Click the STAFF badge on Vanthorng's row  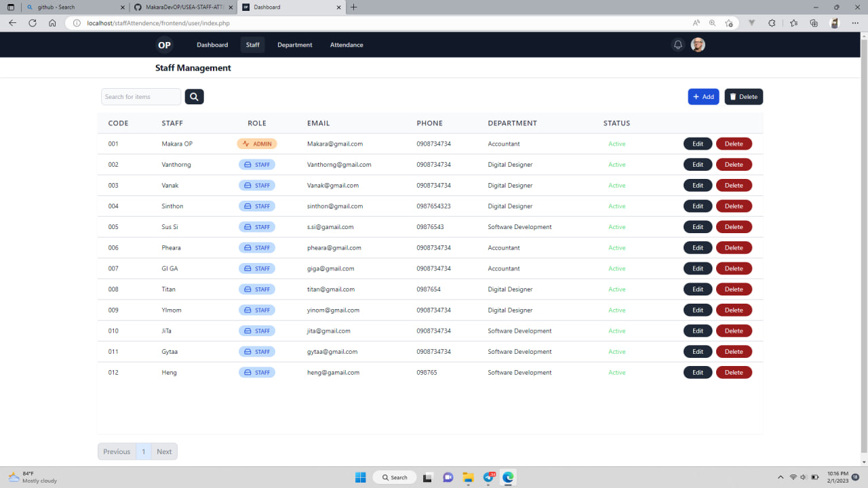click(257, 164)
